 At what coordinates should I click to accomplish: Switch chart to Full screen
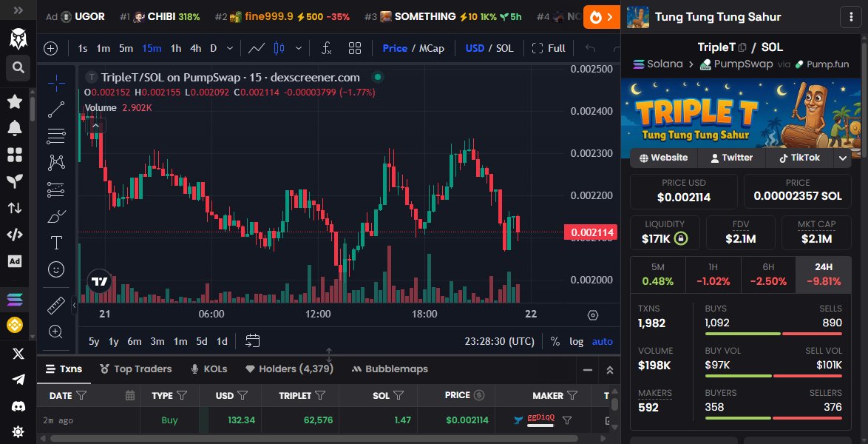click(549, 49)
